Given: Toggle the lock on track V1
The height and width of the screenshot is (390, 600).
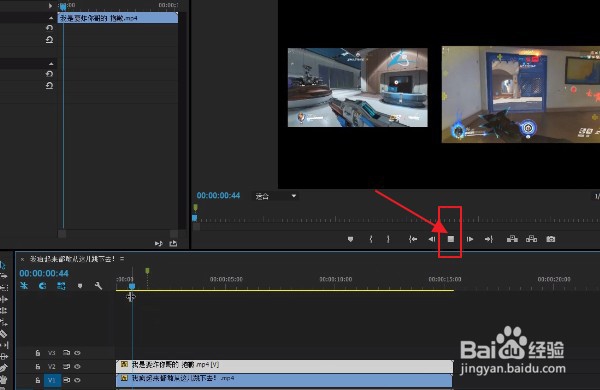Looking at the screenshot, I should point(38,380).
